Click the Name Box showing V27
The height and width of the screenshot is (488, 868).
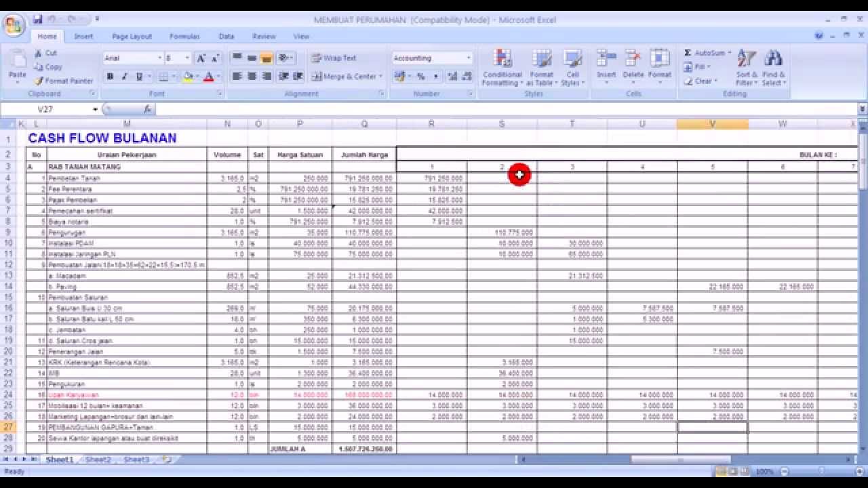45,109
